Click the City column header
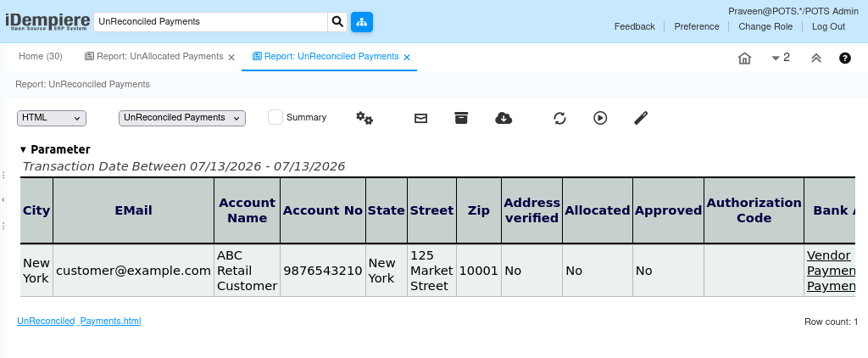This screenshot has width=868, height=358. pos(36,210)
